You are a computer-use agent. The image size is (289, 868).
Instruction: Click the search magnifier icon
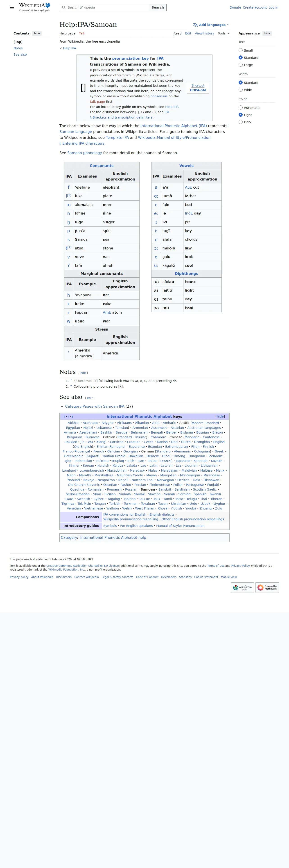[x=64, y=7]
